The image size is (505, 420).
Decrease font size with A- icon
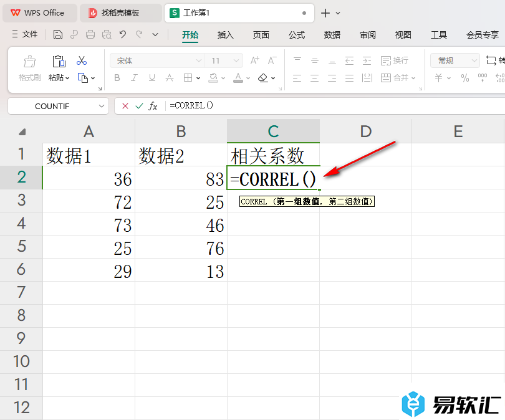[272, 60]
